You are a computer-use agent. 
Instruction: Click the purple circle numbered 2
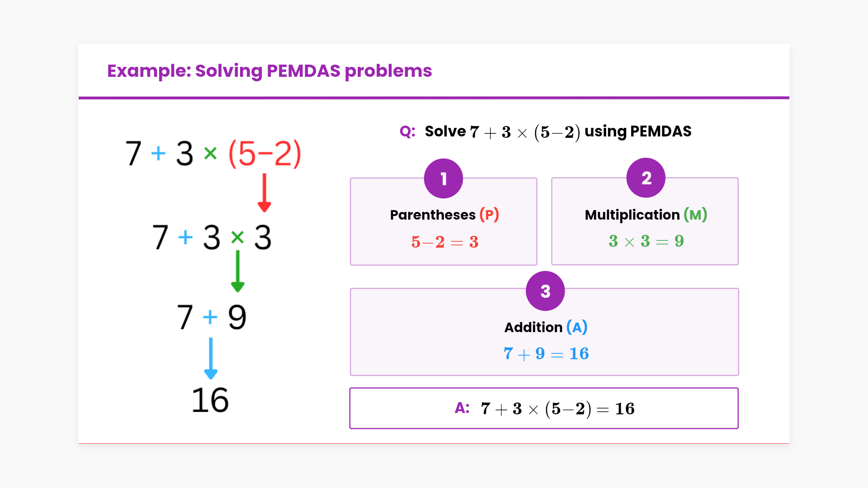(x=646, y=178)
